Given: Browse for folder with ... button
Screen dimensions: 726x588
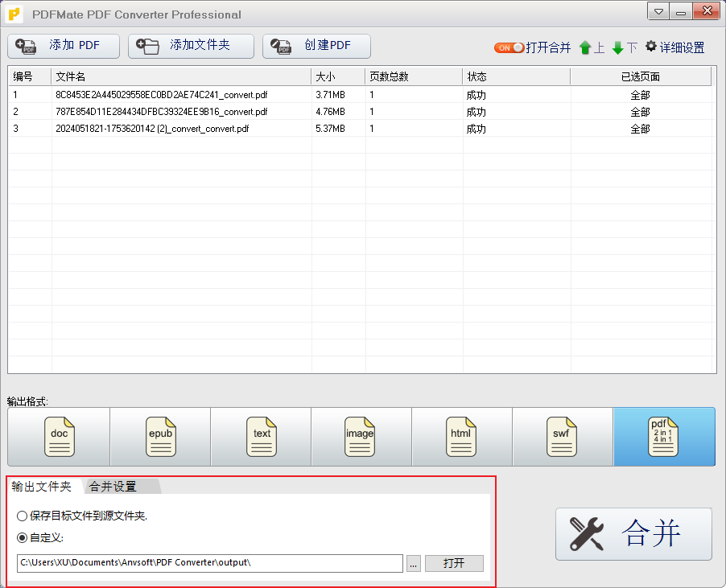Looking at the screenshot, I should click(414, 564).
